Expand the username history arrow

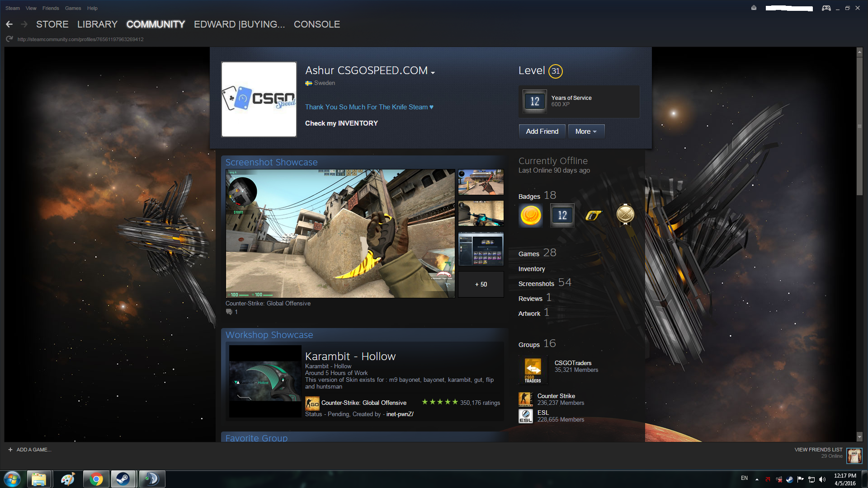click(433, 73)
